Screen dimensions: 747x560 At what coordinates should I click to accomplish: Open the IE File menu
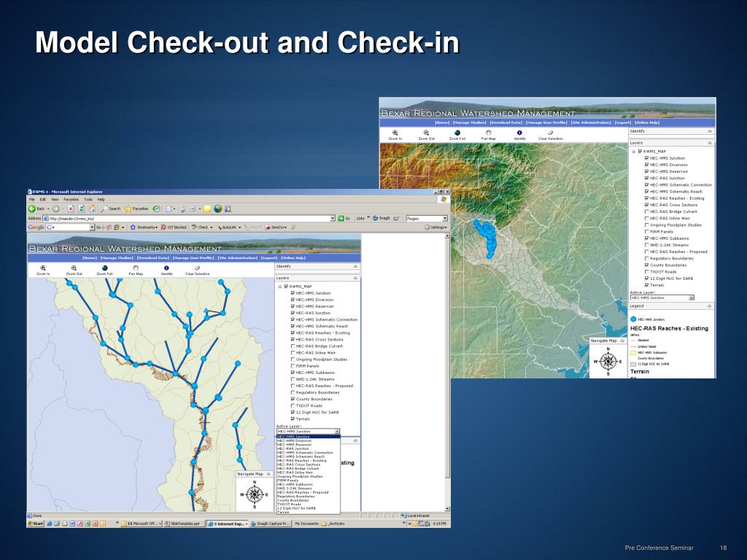point(32,200)
